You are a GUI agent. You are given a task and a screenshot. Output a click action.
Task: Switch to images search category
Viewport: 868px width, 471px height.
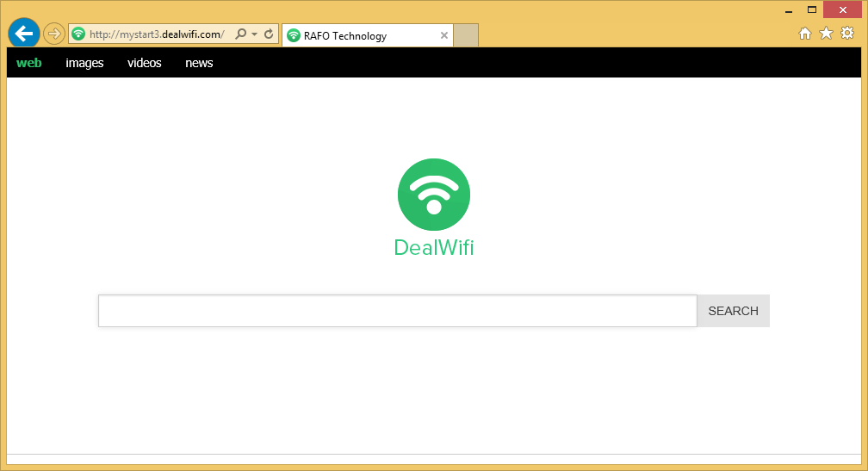click(x=84, y=63)
